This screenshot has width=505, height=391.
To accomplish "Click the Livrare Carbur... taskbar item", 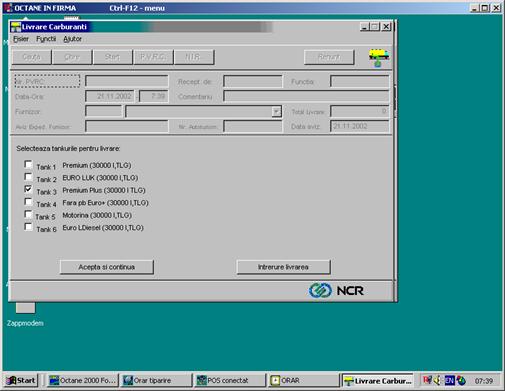I will [x=377, y=380].
